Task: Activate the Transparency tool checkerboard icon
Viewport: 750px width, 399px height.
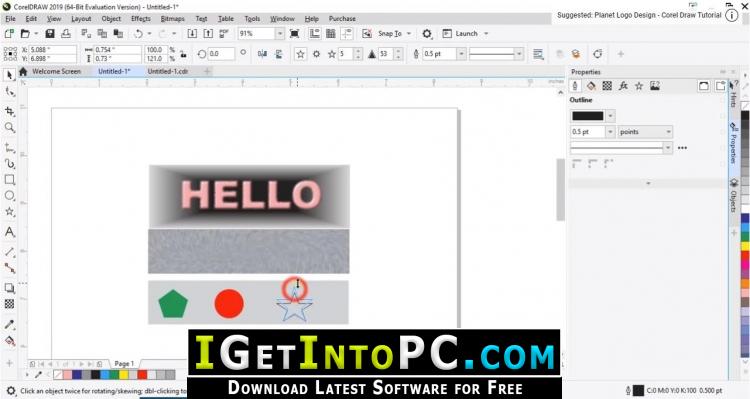Action: (x=10, y=304)
